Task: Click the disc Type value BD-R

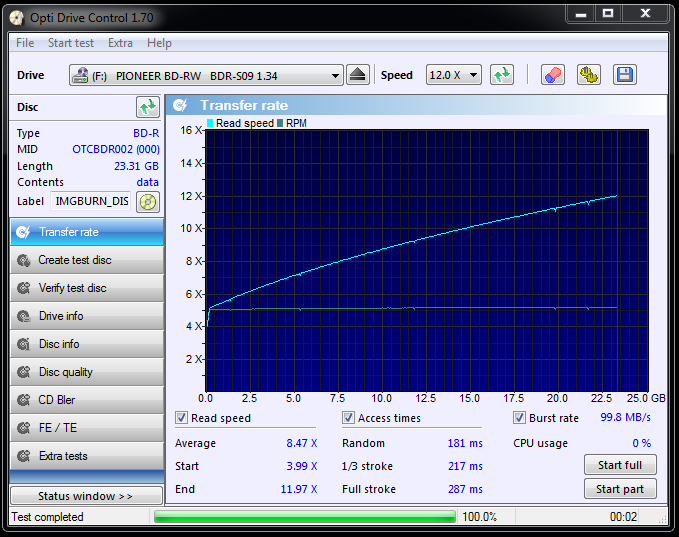Action: point(146,133)
